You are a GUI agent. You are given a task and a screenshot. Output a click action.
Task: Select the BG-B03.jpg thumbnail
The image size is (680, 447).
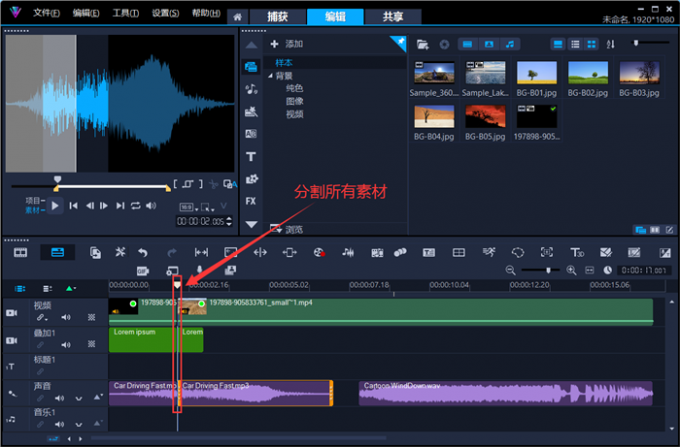coord(639,73)
